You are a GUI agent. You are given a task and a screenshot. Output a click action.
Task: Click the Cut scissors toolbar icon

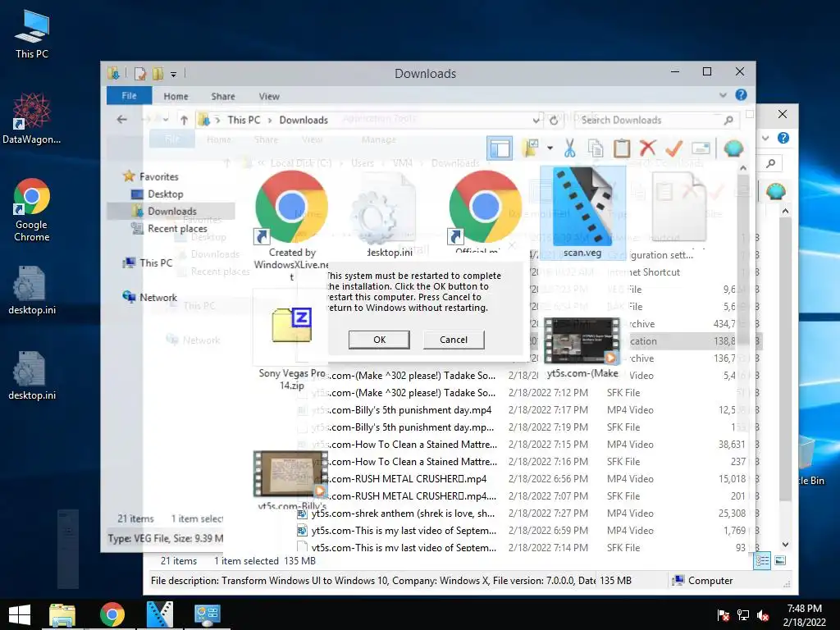point(569,148)
